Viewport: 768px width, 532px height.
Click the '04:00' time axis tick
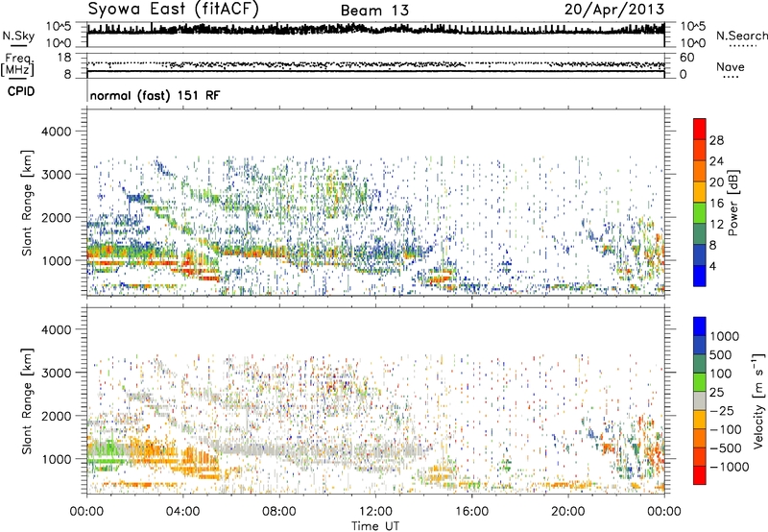pyautogui.click(x=182, y=512)
